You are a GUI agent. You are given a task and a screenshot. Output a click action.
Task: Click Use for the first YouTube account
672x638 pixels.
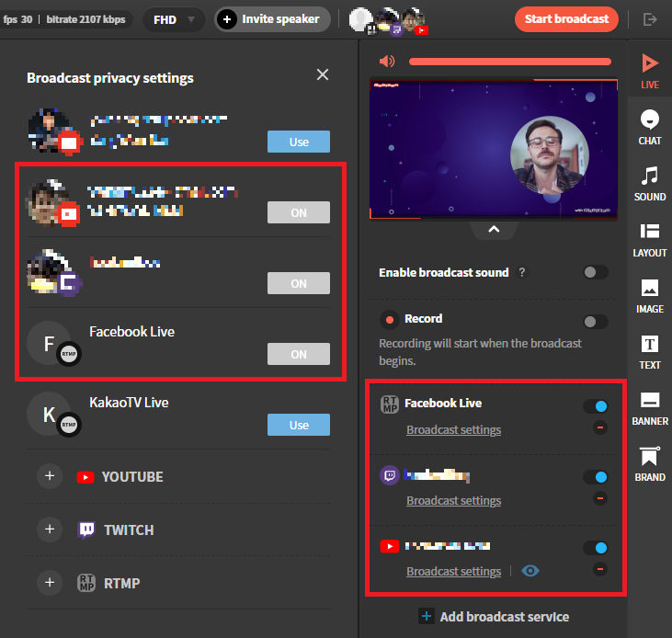click(299, 142)
